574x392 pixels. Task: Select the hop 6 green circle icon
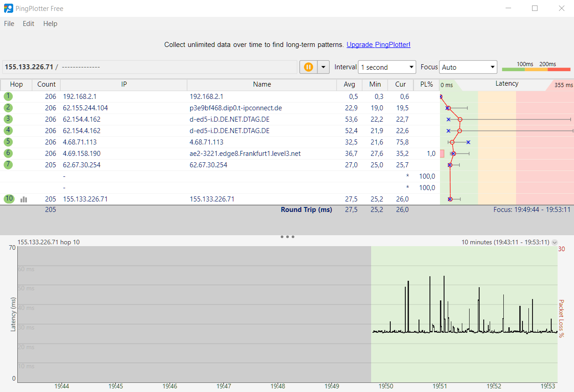point(8,153)
